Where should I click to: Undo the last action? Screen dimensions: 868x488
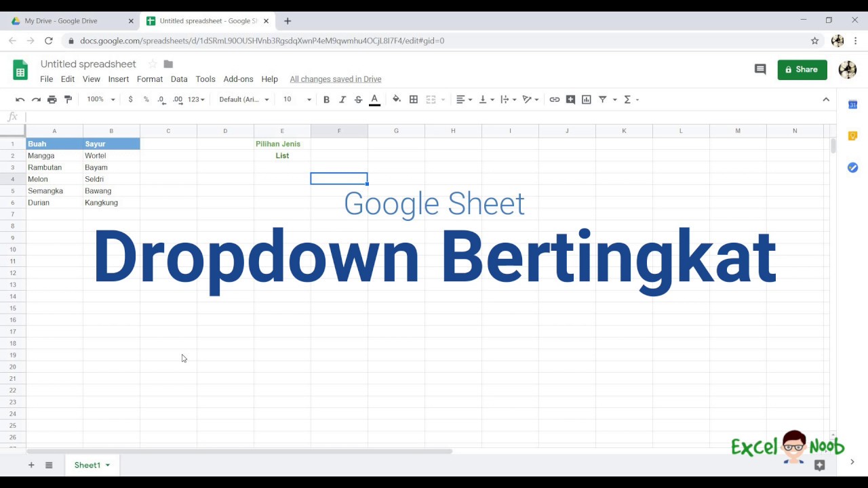[x=20, y=100]
